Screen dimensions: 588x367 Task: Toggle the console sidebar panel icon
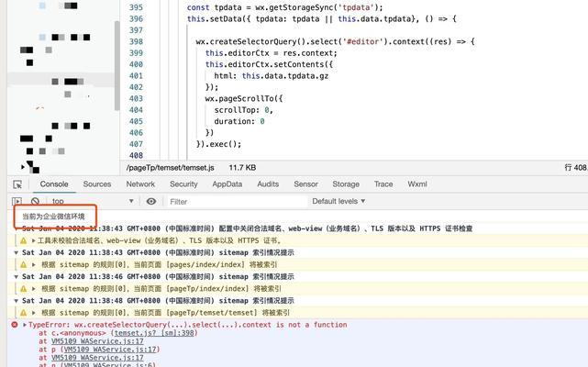pos(17,201)
